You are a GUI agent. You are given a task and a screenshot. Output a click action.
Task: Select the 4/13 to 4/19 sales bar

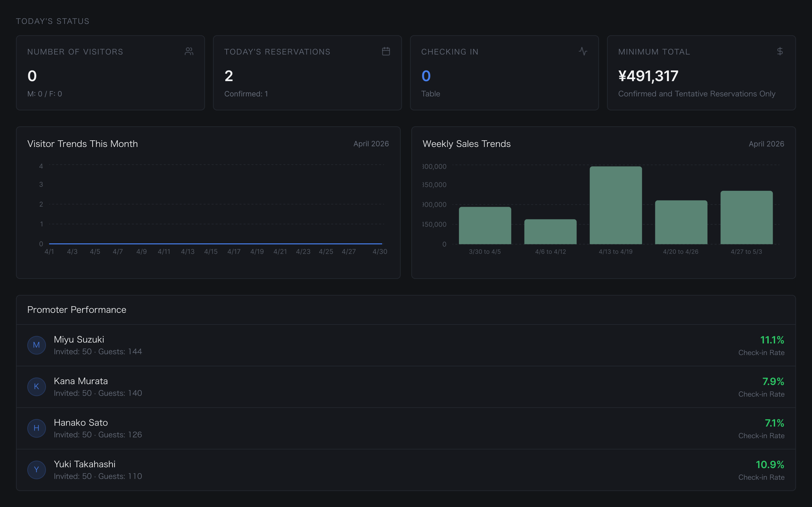pyautogui.click(x=615, y=205)
